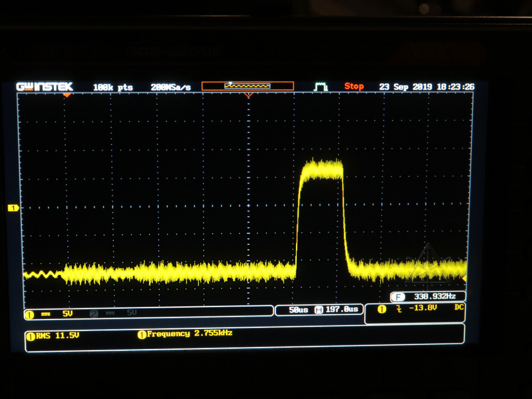Toggle the Stop run state indicator

coord(354,86)
